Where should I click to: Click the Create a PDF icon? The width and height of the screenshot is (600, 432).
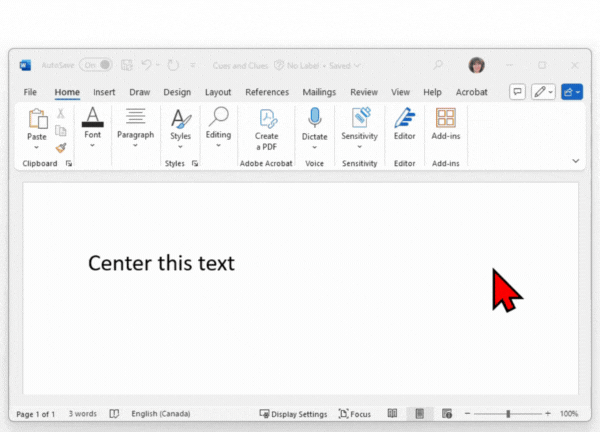tap(267, 118)
